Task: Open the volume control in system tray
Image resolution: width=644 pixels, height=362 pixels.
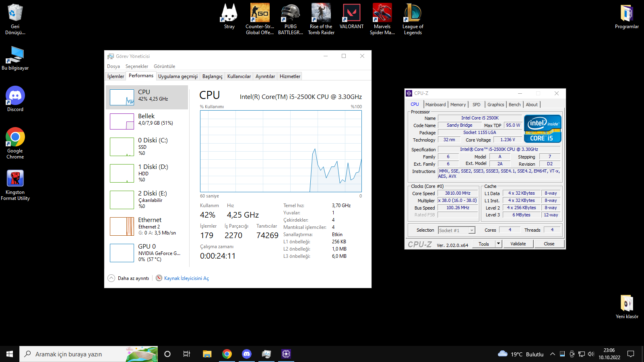Action: [591, 354]
